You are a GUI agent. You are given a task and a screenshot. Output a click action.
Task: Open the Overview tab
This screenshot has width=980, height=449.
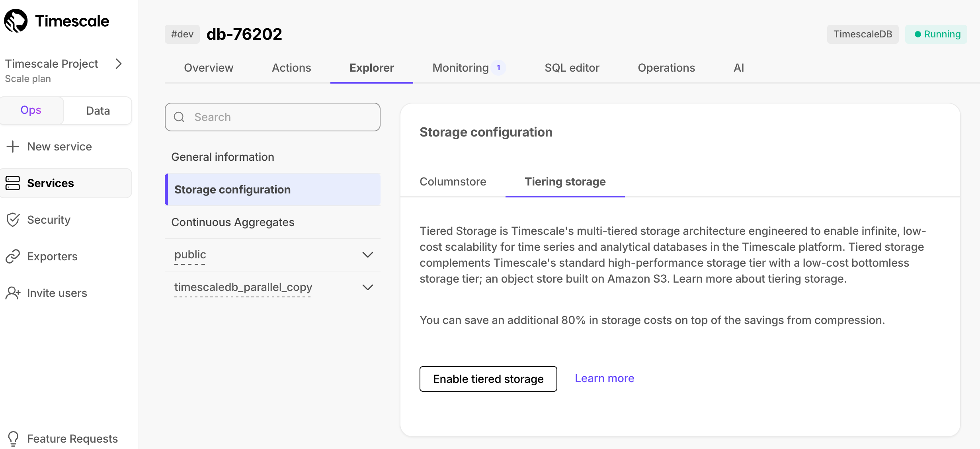(209, 68)
